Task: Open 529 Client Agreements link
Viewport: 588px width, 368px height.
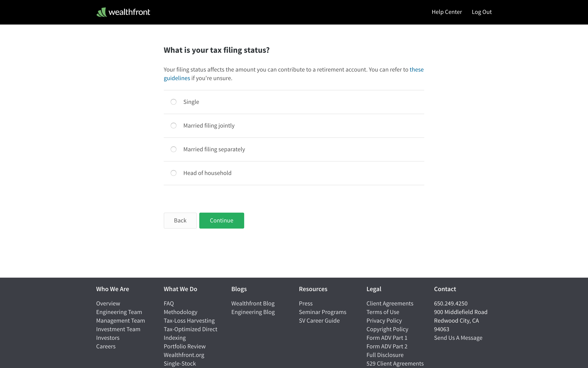Action: pos(395,364)
